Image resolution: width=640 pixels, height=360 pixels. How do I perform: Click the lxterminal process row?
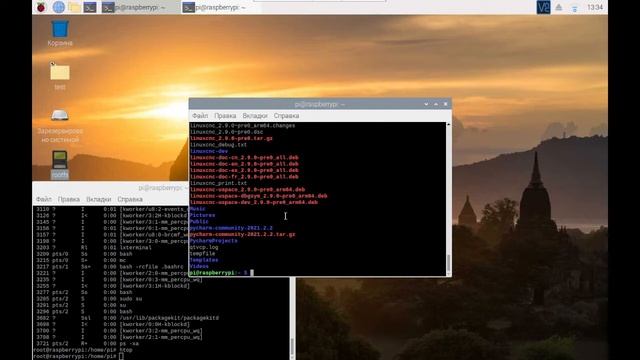point(94,247)
